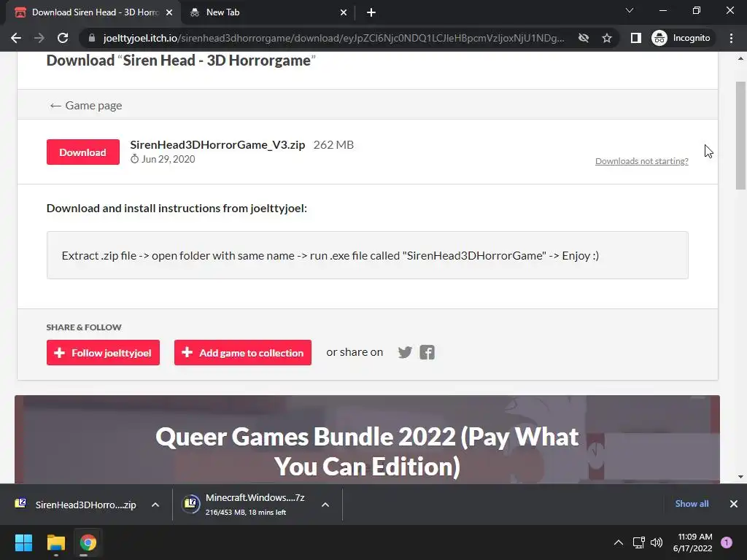Click SHARE & FOLLOW heading
Image resolution: width=747 pixels, height=560 pixels.
click(x=84, y=327)
